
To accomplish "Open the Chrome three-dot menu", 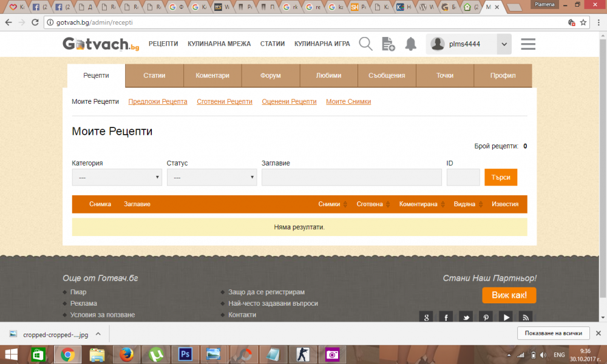I will [599, 22].
